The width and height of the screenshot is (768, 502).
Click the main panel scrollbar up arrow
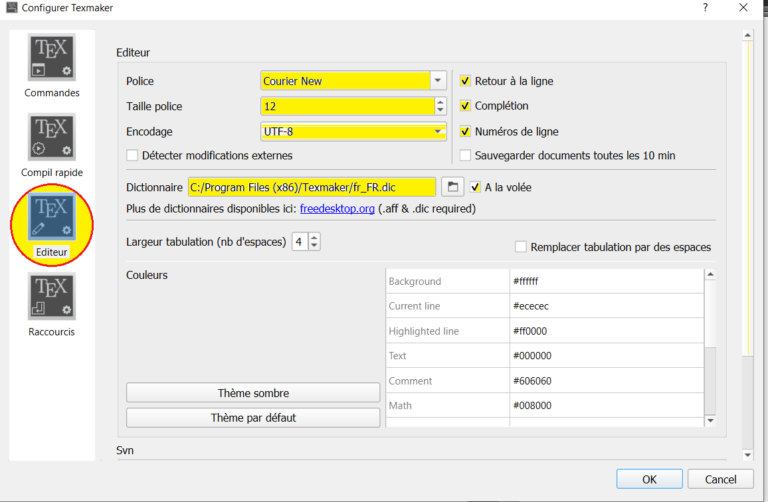[747, 35]
